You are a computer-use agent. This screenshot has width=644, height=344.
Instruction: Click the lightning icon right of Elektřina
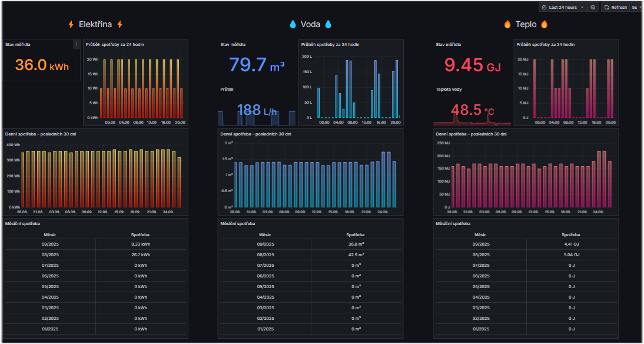[119, 25]
